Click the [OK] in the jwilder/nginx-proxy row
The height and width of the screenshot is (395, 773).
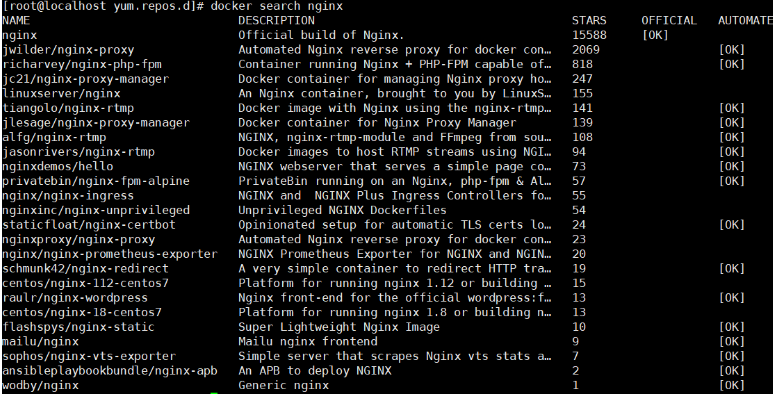[x=732, y=50]
